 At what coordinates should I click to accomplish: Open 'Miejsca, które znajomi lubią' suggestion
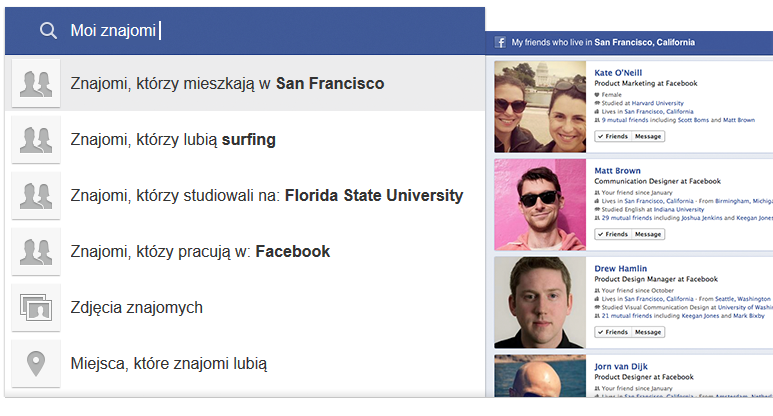coord(245,363)
